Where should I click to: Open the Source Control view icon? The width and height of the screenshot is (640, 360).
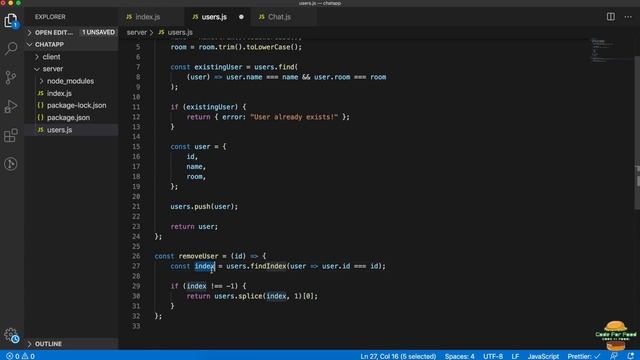point(11,78)
